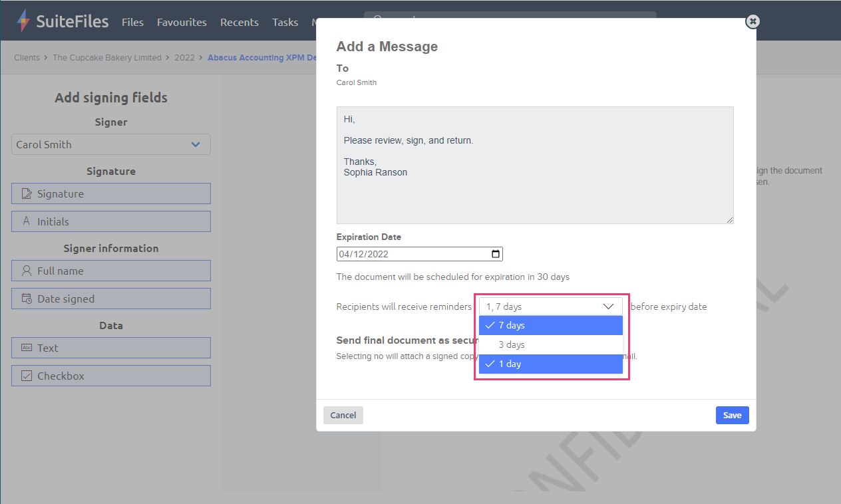Open the Favourites menu
Image resolution: width=841 pixels, height=504 pixels.
pos(182,23)
